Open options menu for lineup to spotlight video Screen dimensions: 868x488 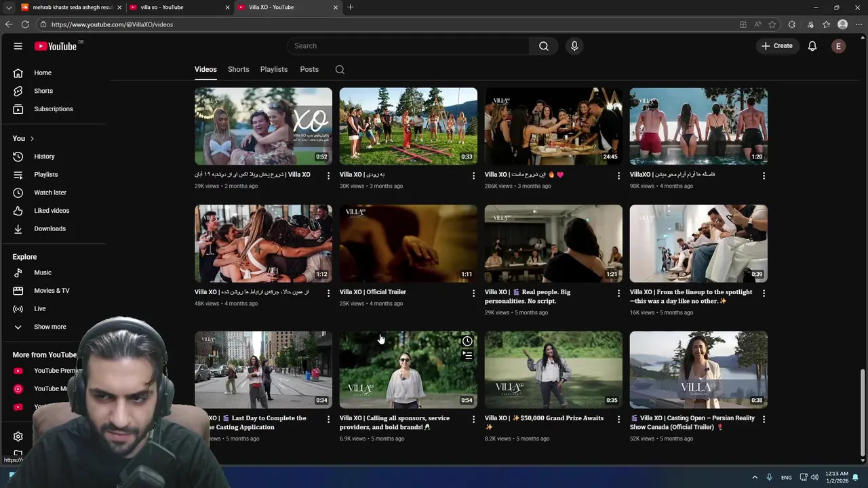click(x=764, y=293)
